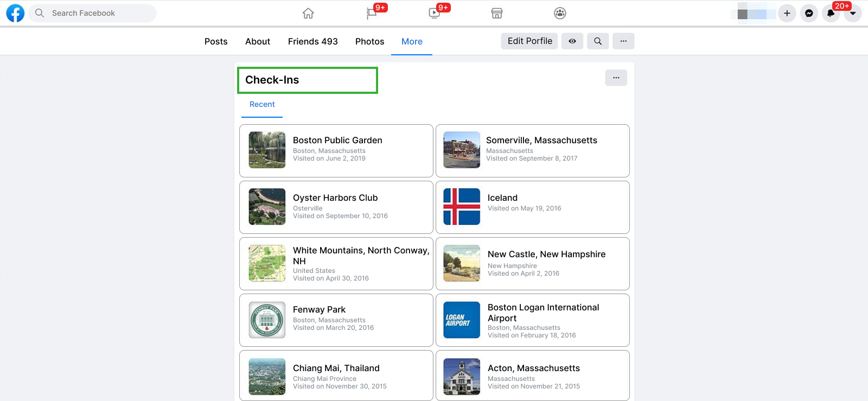Open the Pages flag icon
Viewport: 868px width, 401px height.
tap(372, 13)
